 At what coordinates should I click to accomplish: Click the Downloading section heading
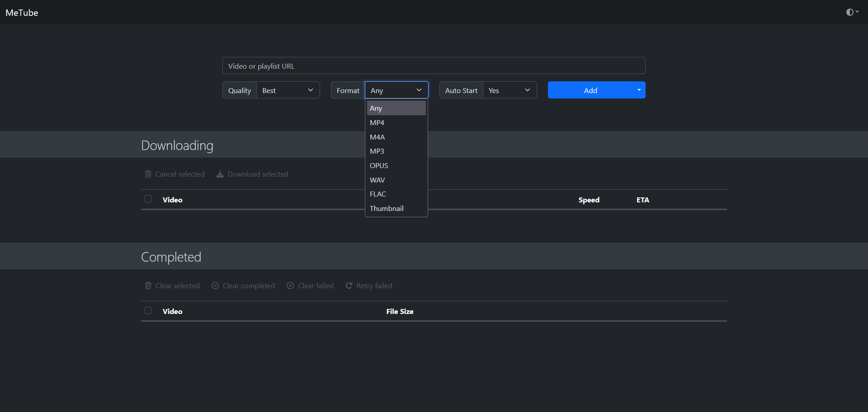tap(177, 145)
